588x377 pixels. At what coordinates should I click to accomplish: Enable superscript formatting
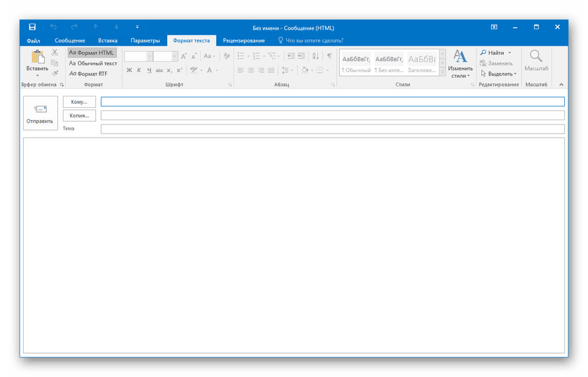tap(179, 70)
